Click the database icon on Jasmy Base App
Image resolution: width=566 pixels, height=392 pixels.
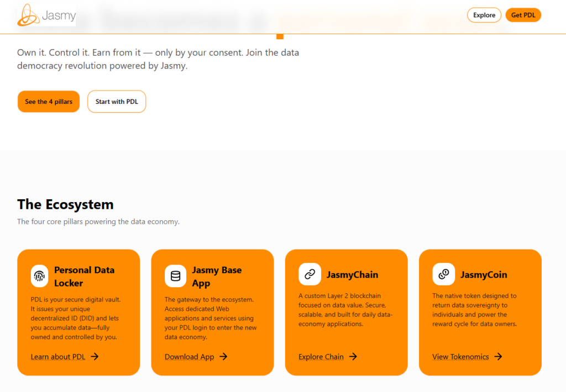click(x=175, y=276)
